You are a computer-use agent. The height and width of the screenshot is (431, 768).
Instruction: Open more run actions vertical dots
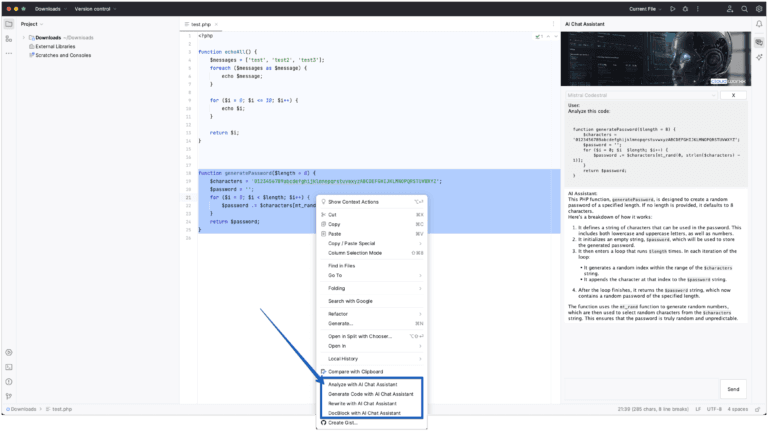698,9
